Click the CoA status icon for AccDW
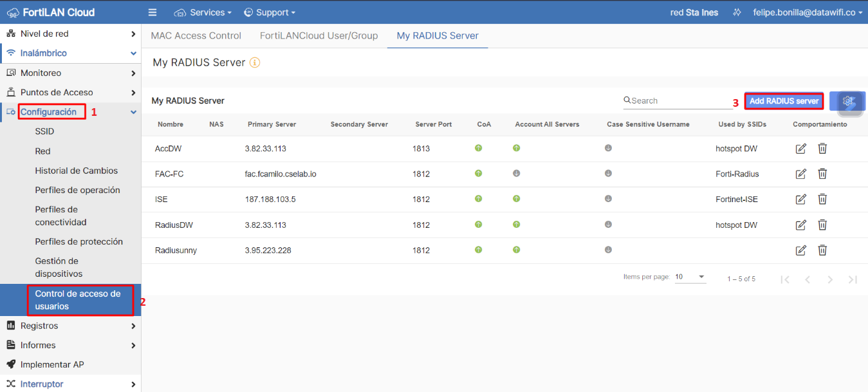 tap(478, 148)
